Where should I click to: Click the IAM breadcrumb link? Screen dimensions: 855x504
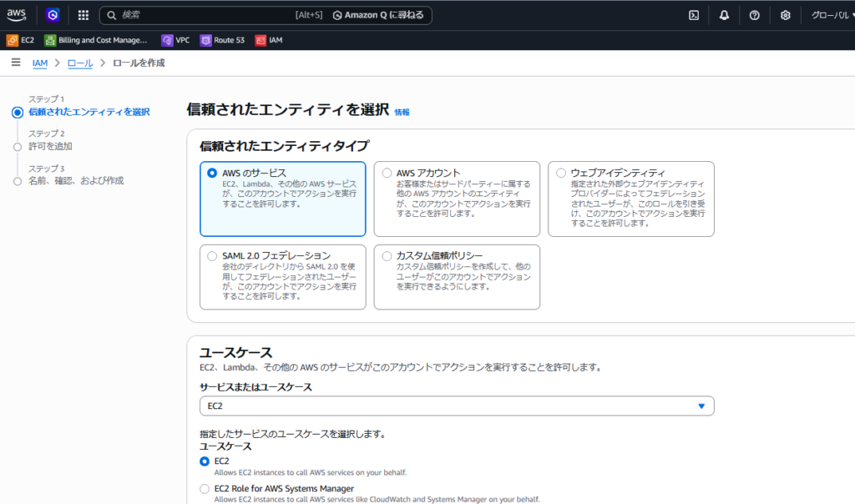click(39, 63)
